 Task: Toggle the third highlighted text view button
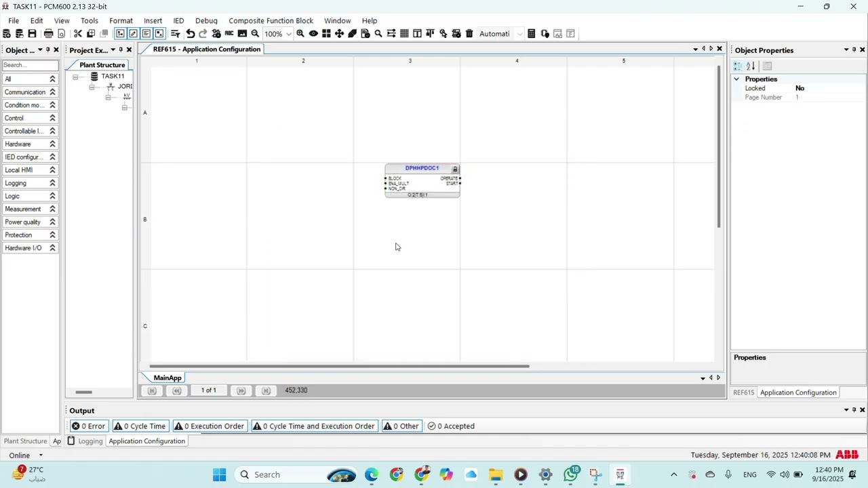[x=146, y=34]
